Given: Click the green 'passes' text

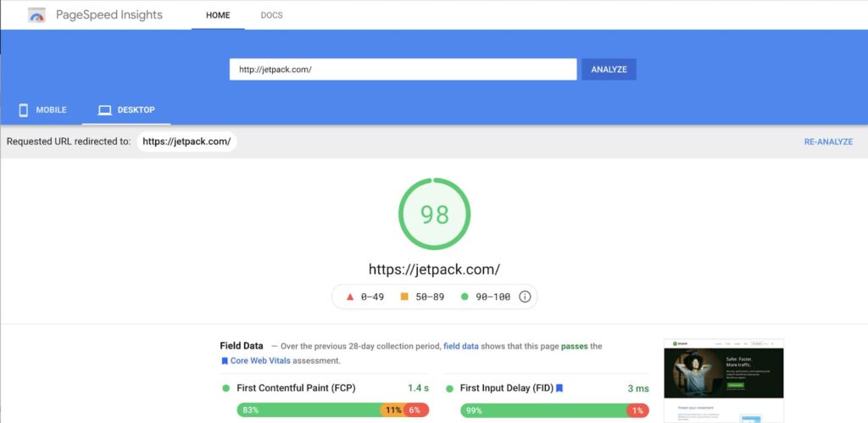Looking at the screenshot, I should click(x=575, y=347).
